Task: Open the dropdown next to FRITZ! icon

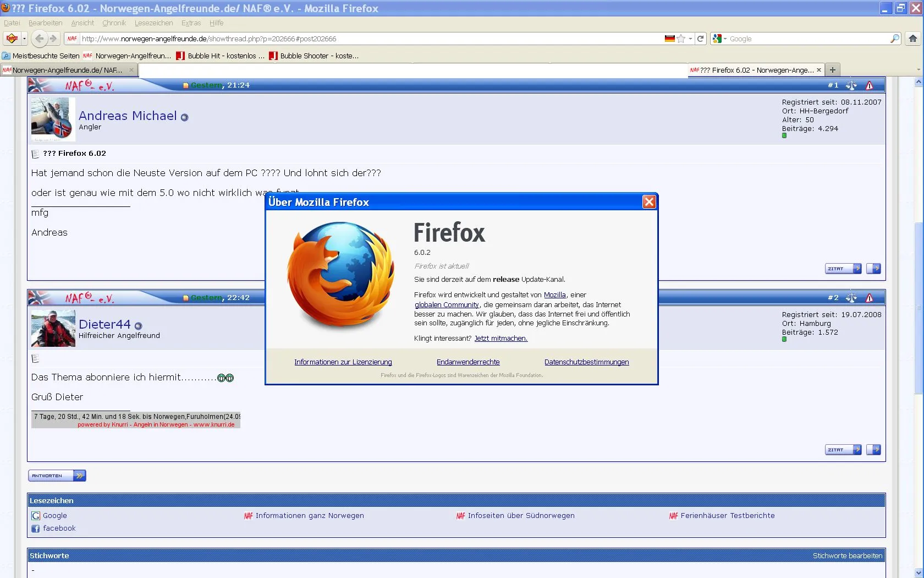Action: click(x=24, y=39)
